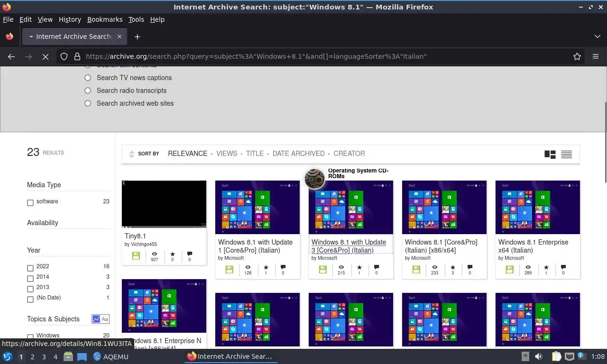Click the page vertical scrollbar
The width and height of the screenshot is (607, 364).
pos(605,142)
